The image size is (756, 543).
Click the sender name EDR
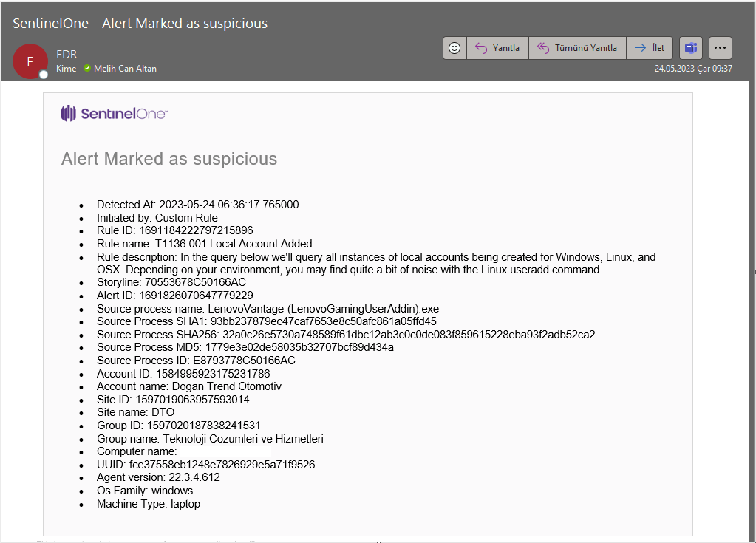[x=67, y=55]
